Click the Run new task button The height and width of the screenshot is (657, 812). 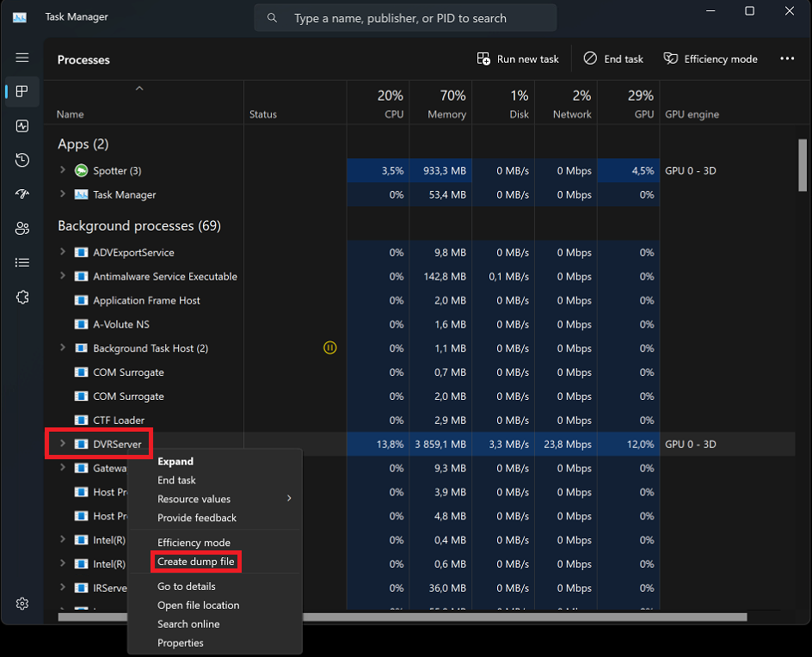click(x=518, y=58)
